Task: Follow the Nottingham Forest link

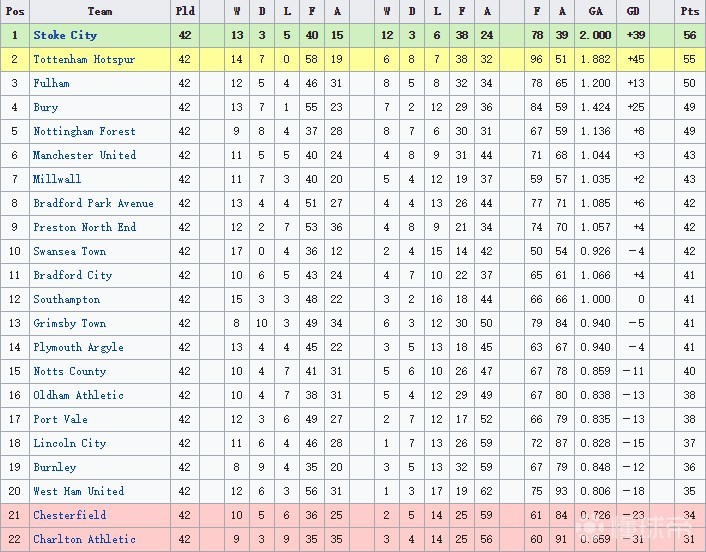Action: pos(84,131)
